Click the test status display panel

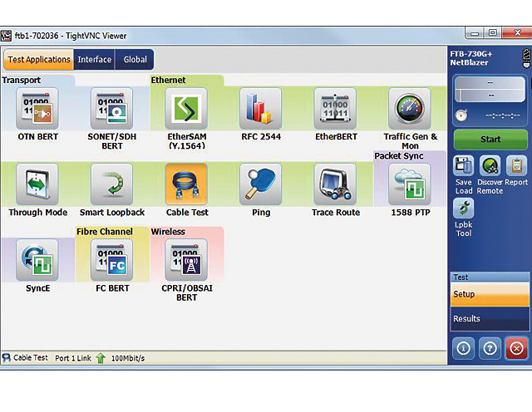point(490,90)
